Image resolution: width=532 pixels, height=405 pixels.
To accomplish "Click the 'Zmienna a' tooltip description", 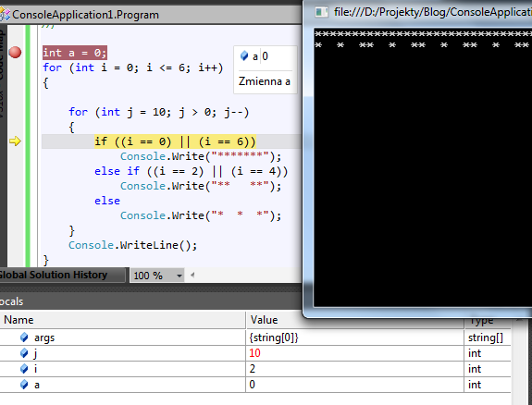I will point(265,81).
